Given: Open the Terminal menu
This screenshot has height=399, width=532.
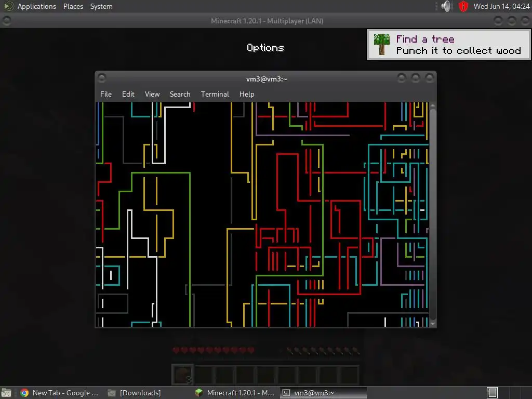Looking at the screenshot, I should tap(215, 95).
